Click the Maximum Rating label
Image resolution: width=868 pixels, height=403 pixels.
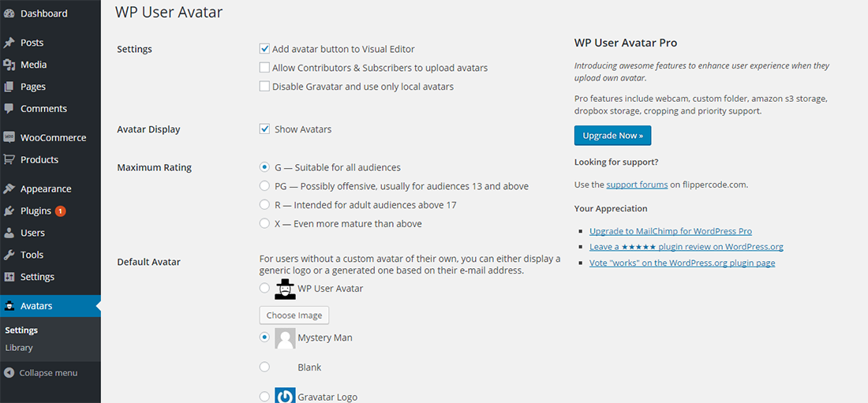coord(155,167)
